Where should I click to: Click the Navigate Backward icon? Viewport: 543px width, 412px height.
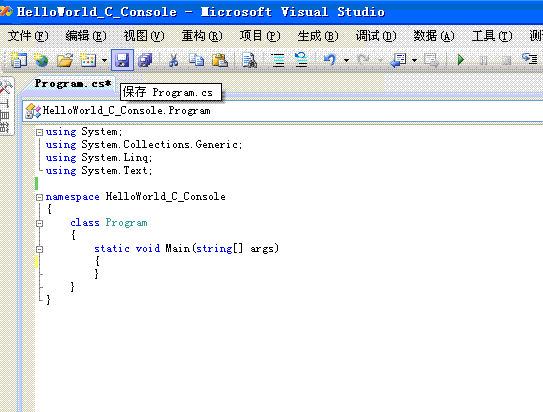pos(398,60)
